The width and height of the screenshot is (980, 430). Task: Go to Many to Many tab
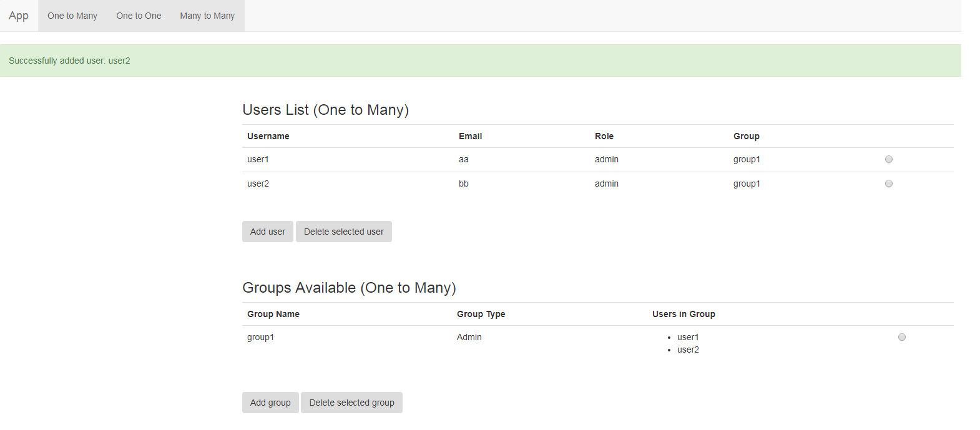click(x=207, y=16)
